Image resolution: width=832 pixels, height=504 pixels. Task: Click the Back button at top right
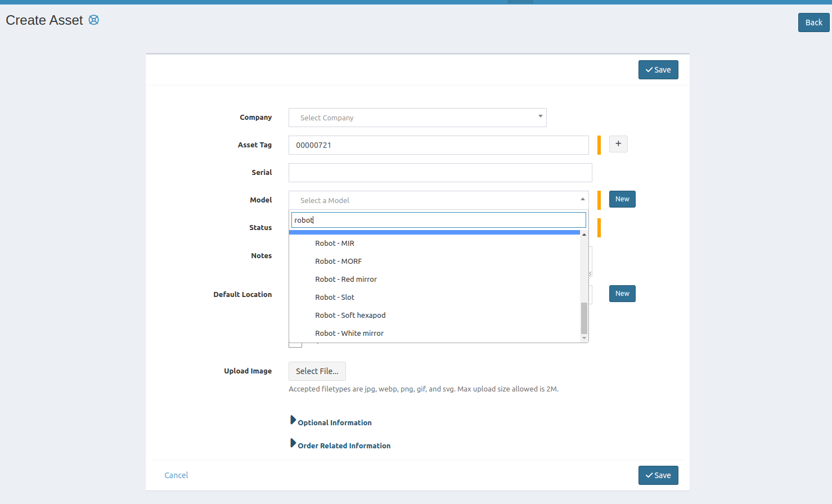pyautogui.click(x=813, y=22)
